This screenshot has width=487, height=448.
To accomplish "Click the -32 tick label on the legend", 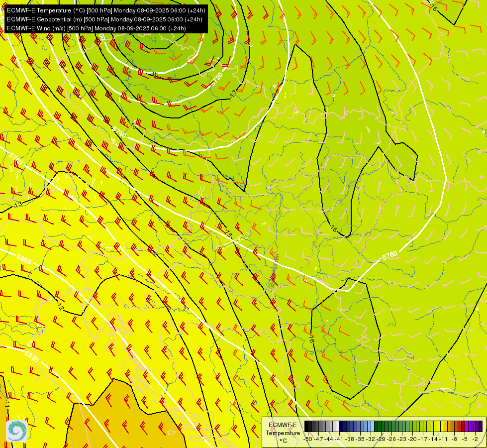I will (371, 440).
